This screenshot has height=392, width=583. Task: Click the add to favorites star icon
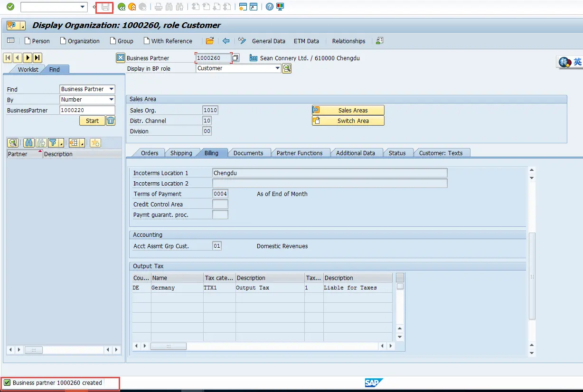point(95,142)
